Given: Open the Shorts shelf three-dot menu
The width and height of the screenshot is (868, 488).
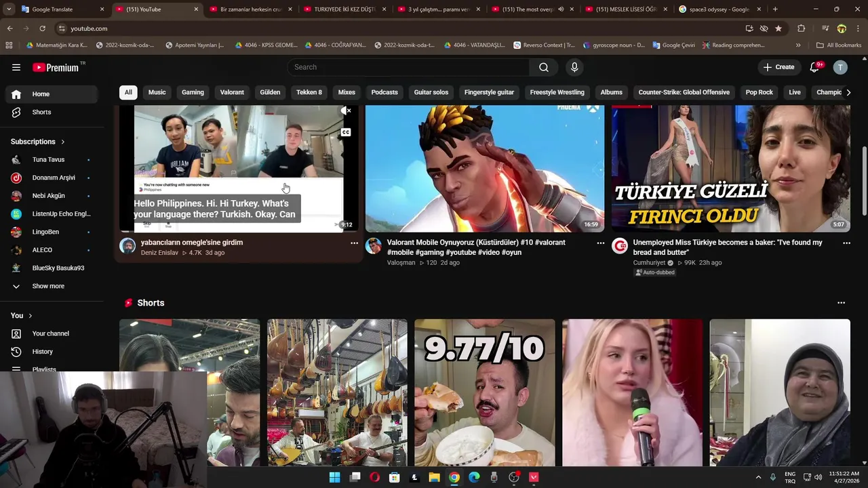Looking at the screenshot, I should [841, 303].
